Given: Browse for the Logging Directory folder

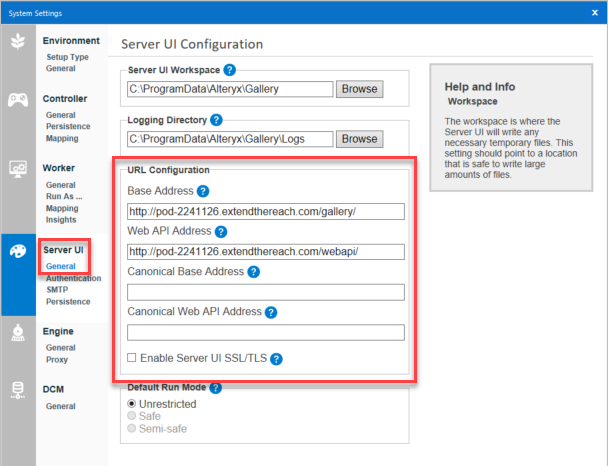Looking at the screenshot, I should 360,139.
